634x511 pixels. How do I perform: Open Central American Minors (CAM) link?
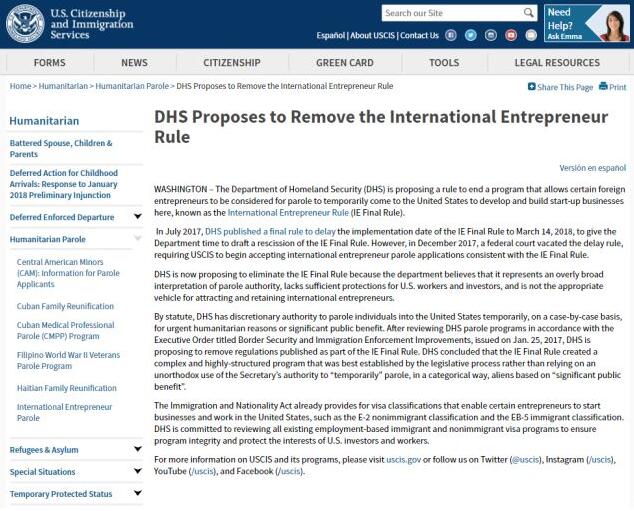point(68,273)
